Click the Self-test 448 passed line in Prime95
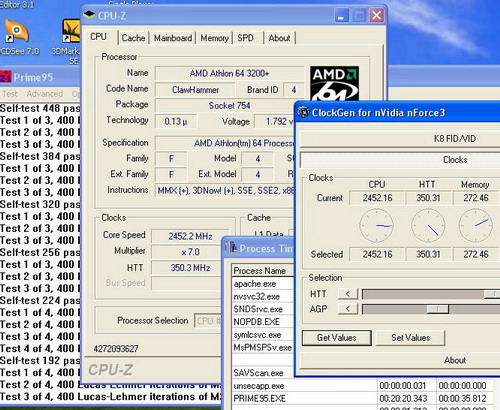The image size is (500, 410). point(40,108)
